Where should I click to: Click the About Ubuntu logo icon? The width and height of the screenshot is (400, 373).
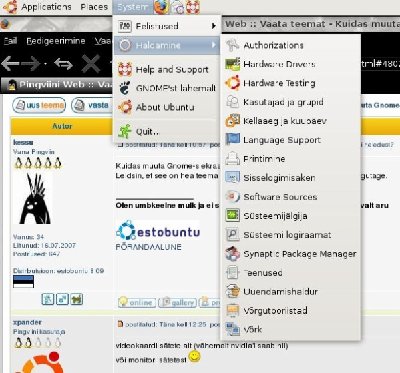click(125, 107)
